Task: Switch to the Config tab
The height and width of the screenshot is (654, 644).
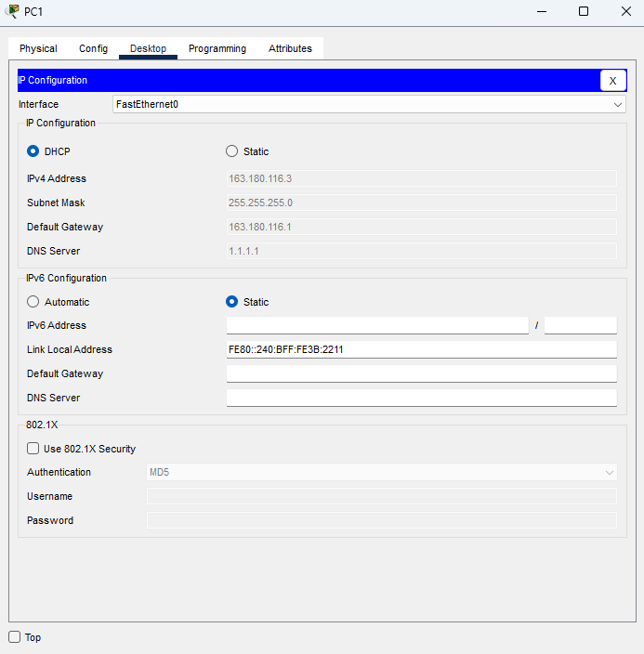Action: (94, 48)
